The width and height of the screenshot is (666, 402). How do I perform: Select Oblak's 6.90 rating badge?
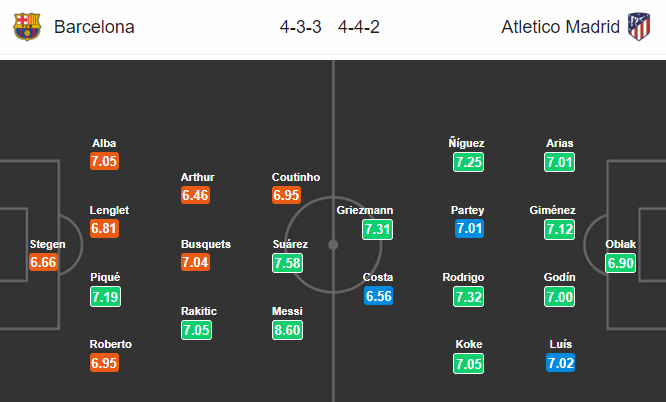tap(621, 263)
